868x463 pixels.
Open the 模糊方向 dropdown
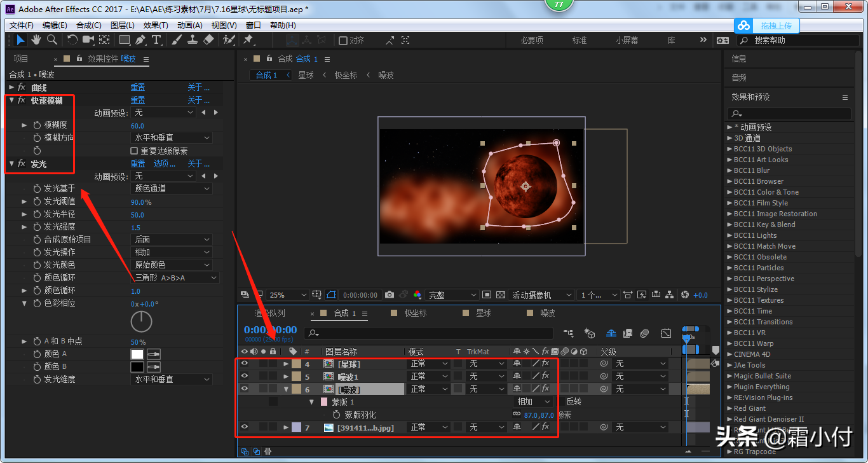pyautogui.click(x=172, y=138)
